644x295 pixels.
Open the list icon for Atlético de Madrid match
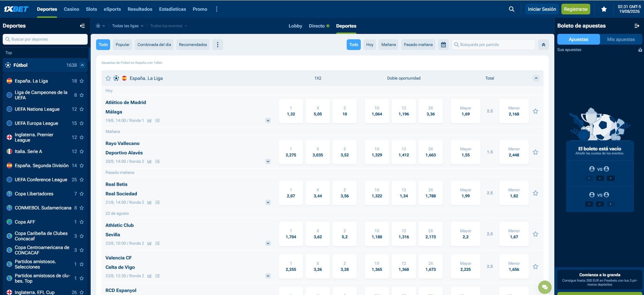click(x=158, y=120)
